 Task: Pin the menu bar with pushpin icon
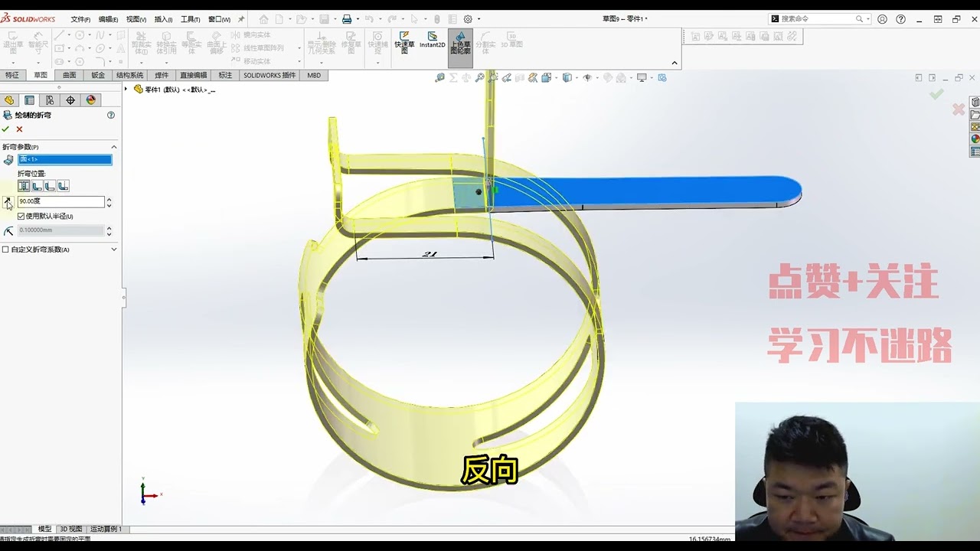(241, 19)
